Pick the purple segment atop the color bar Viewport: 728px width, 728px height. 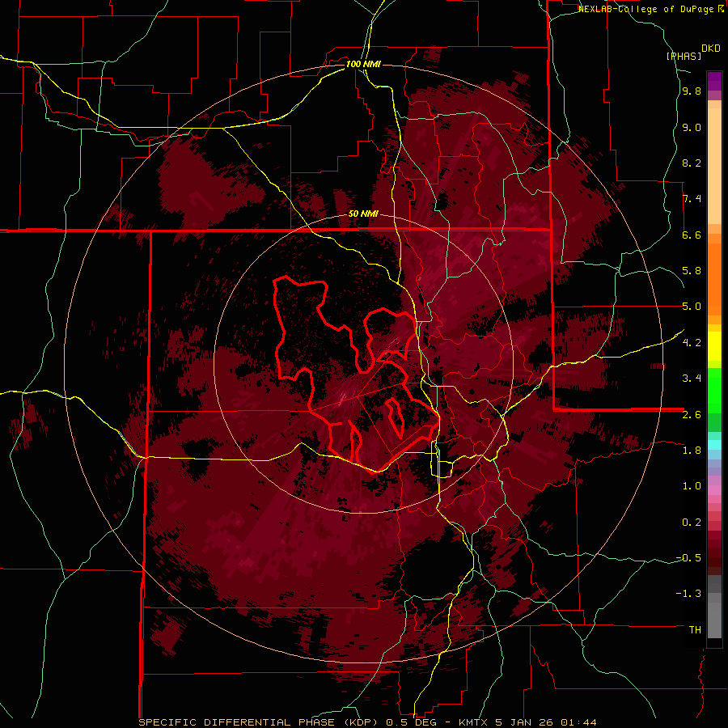click(x=714, y=81)
